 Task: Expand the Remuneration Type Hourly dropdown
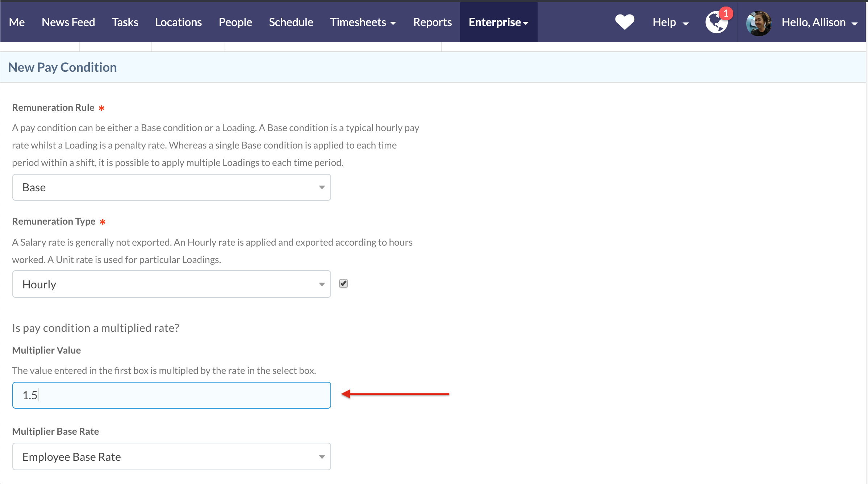point(171,284)
